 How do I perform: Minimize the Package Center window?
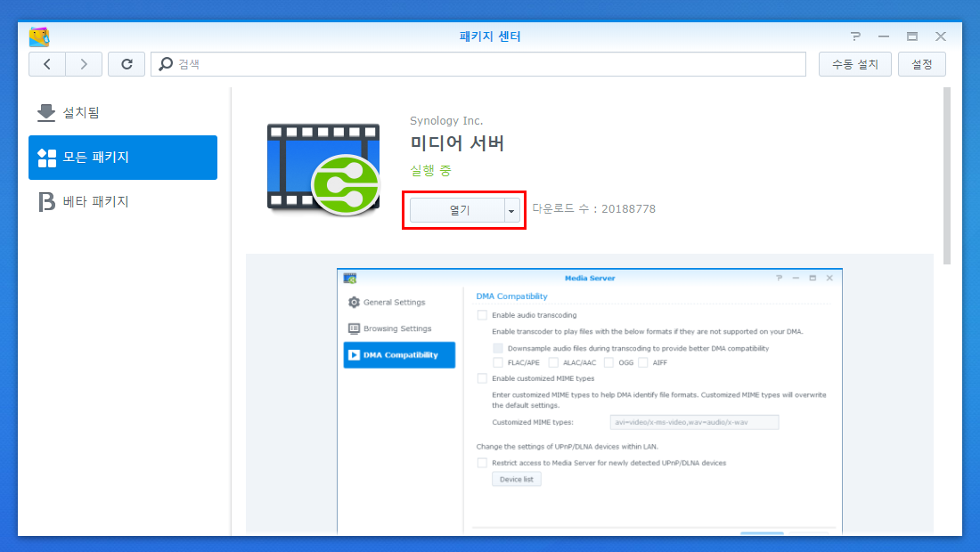(x=884, y=37)
